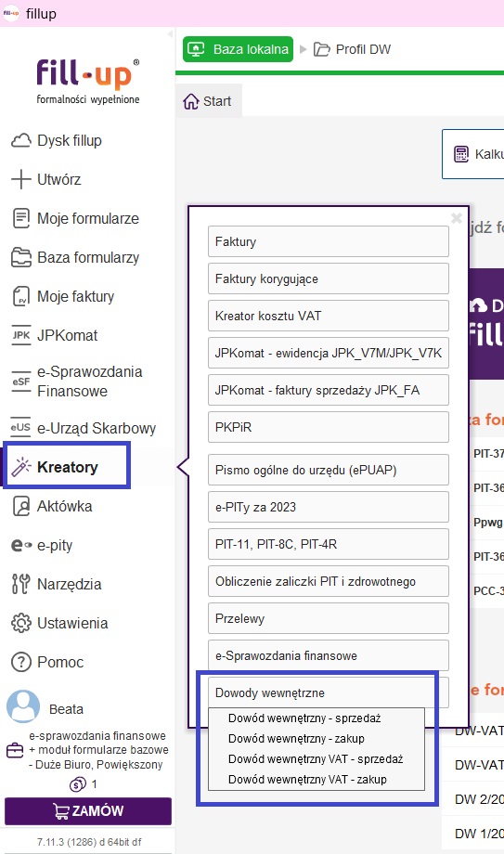This screenshot has width=504, height=854.
Task: Open Kreator kosztu VAT wizard
Action: [x=328, y=316]
